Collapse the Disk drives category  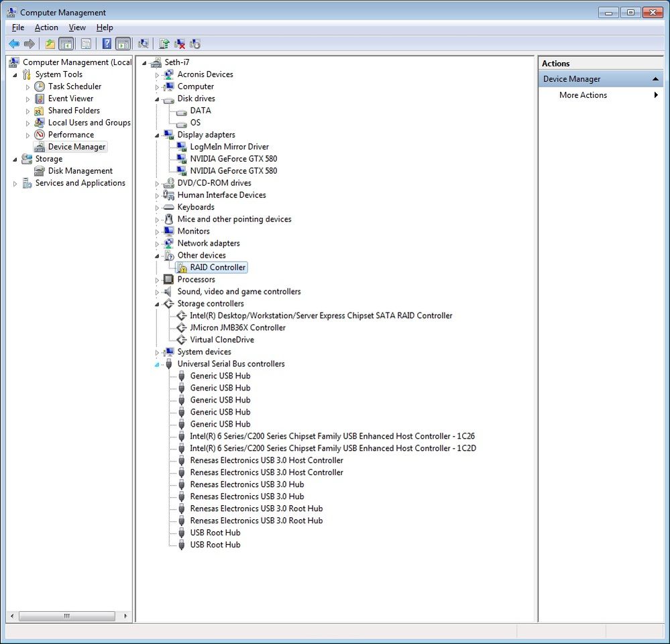click(x=157, y=99)
